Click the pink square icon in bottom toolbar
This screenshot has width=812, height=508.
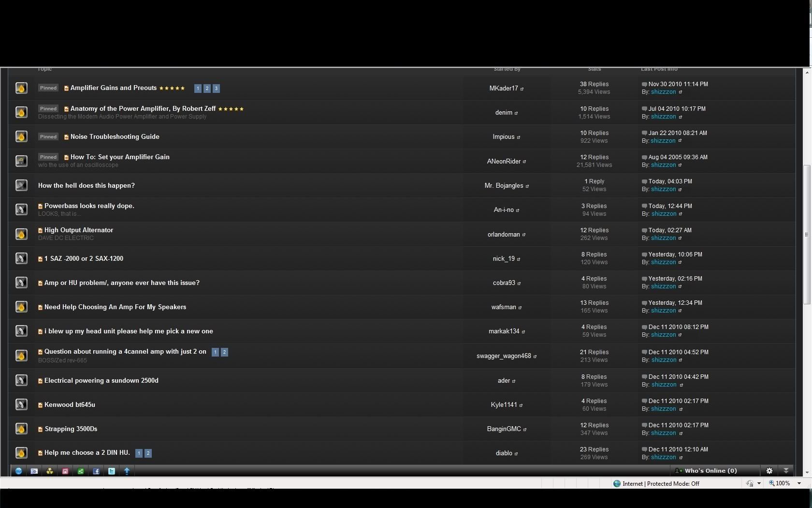(x=65, y=471)
